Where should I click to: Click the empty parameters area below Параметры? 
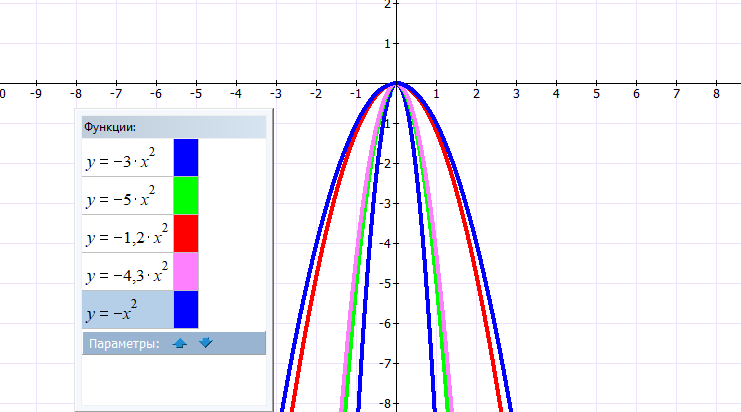[173, 380]
